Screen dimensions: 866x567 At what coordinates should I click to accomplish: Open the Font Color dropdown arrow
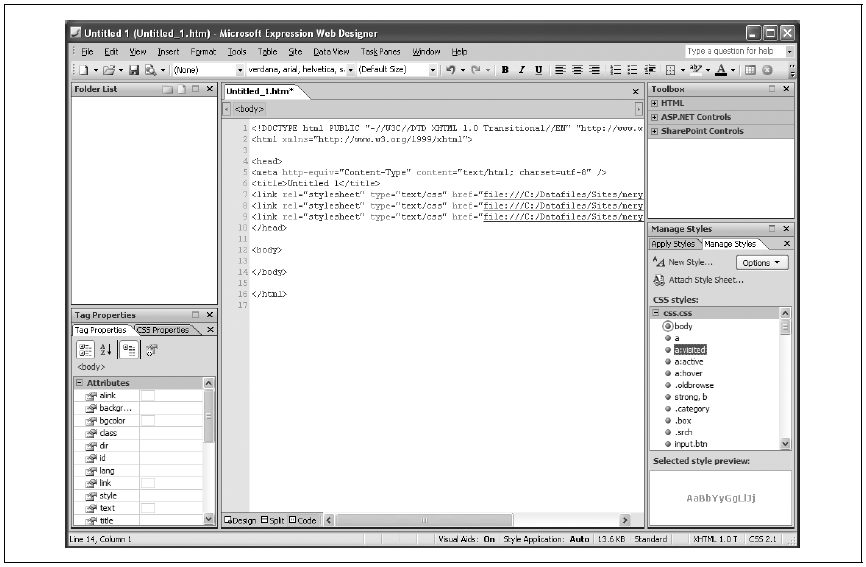coord(733,70)
